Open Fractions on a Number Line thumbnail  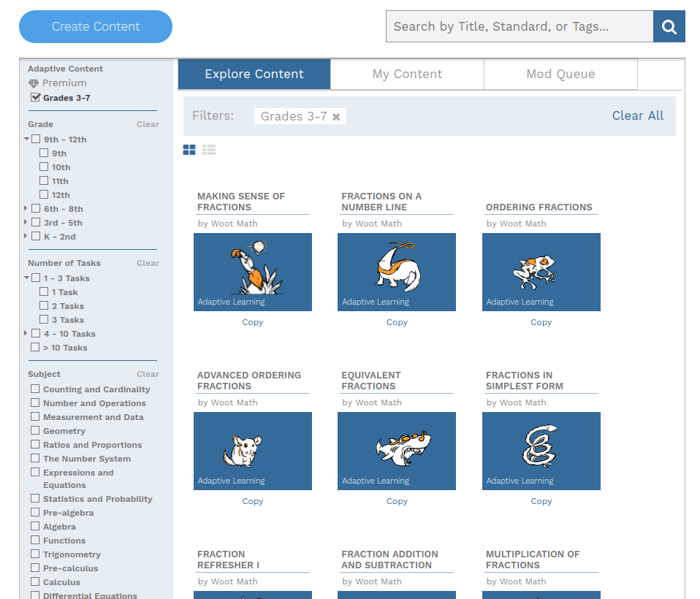(397, 272)
